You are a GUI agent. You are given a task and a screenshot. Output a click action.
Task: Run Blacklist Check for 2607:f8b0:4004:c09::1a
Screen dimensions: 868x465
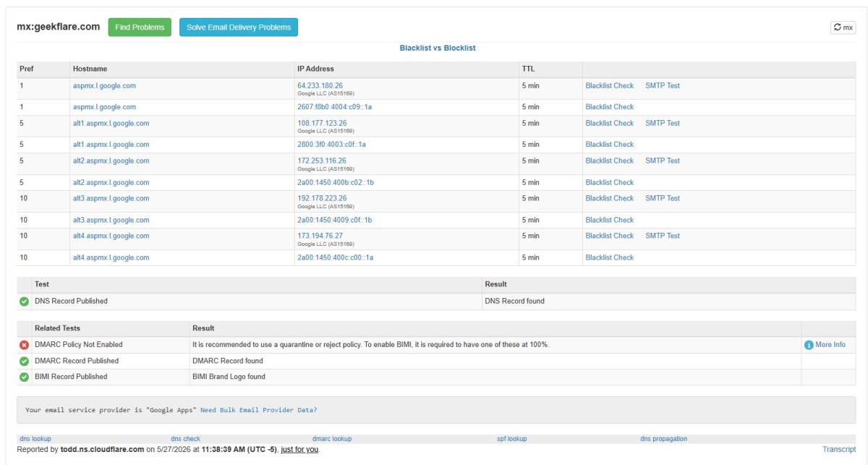click(610, 107)
